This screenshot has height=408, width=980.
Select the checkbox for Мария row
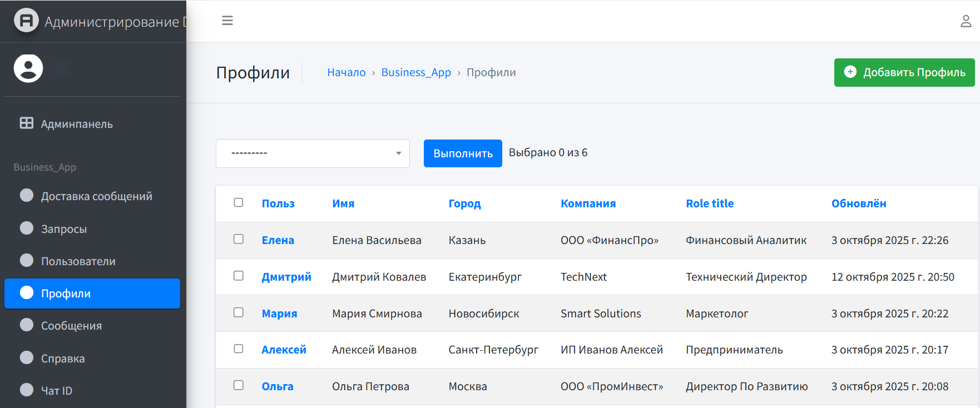[x=239, y=312]
